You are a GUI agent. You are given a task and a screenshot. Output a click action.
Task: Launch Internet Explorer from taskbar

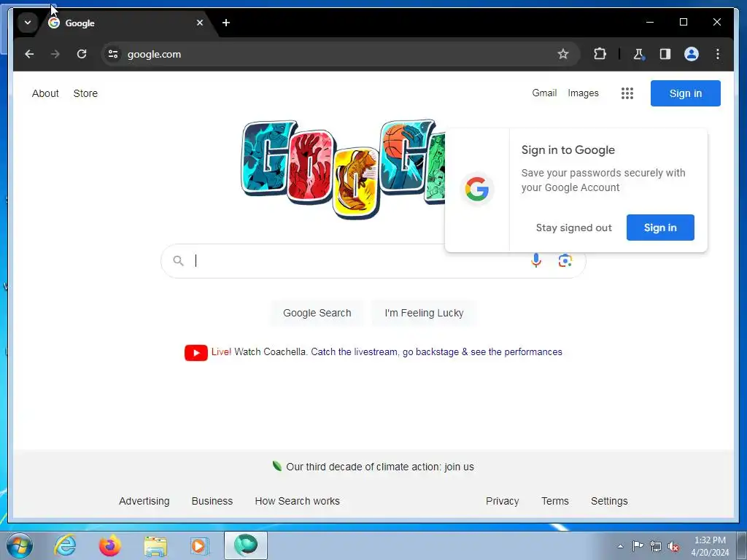[x=65, y=545]
